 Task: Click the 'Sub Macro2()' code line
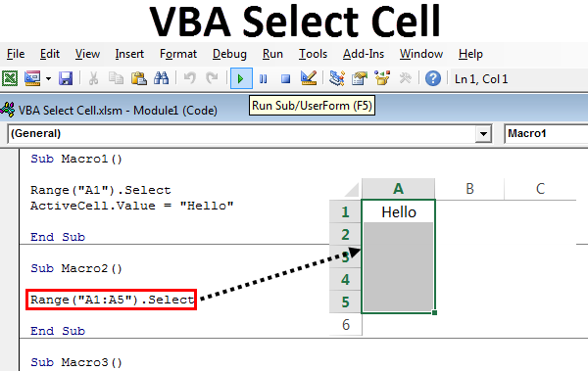tap(76, 268)
